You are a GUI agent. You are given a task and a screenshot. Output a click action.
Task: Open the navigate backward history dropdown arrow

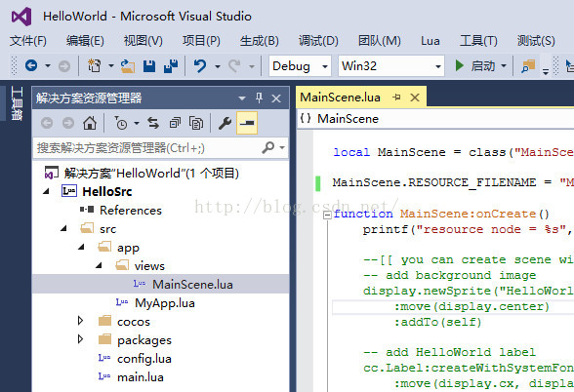click(48, 66)
